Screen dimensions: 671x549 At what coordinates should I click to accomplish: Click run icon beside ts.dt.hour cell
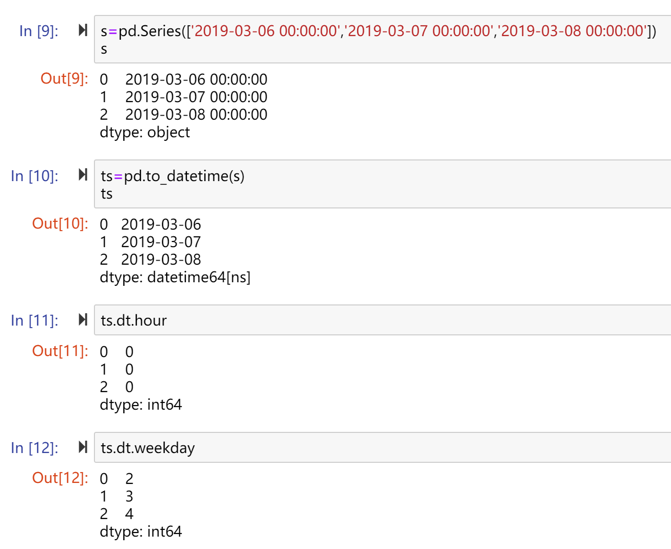[83, 320]
